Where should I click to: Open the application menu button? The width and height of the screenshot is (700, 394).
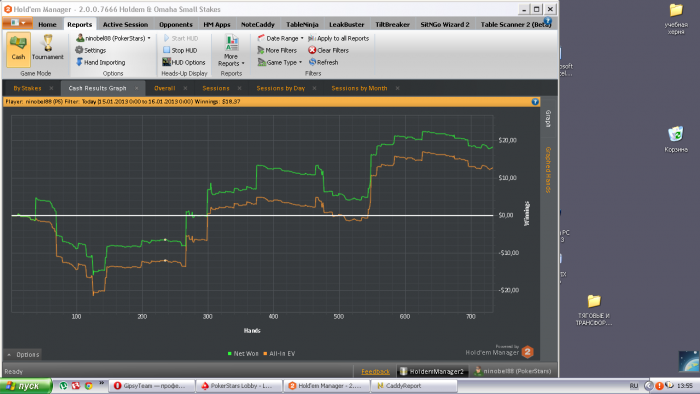[17, 23]
